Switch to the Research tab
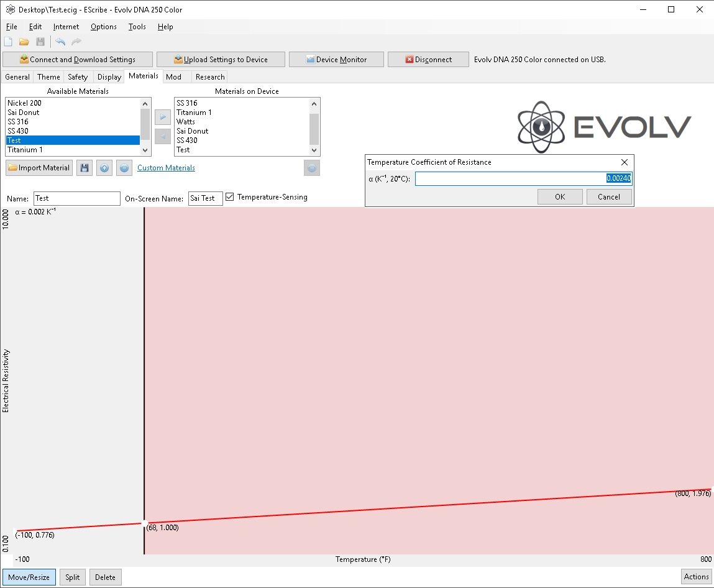Screen dimensions: 714x588 210,77
